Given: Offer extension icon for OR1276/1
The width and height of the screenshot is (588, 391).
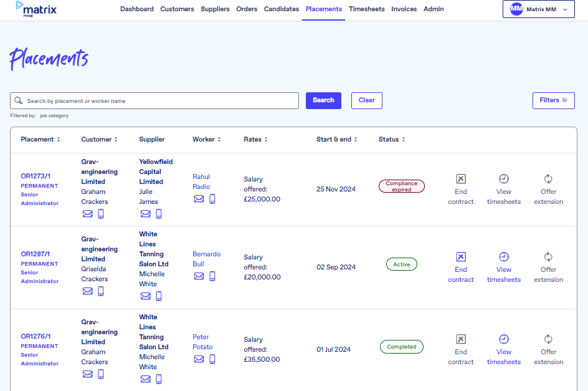Looking at the screenshot, I should (x=548, y=339).
